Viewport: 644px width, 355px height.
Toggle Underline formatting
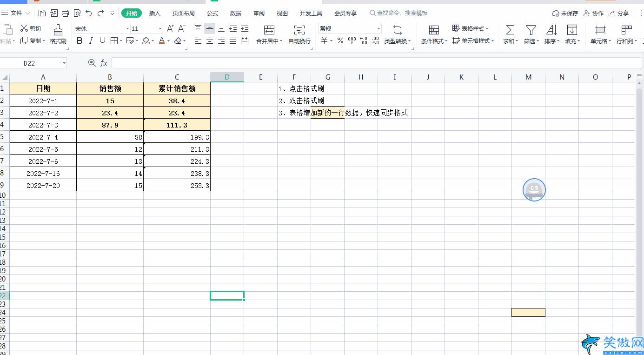(102, 41)
